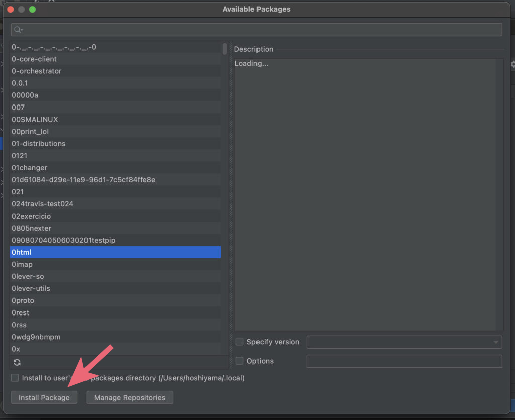This screenshot has width=515, height=420.
Task: Select the 0lever-so package
Action: pos(115,276)
